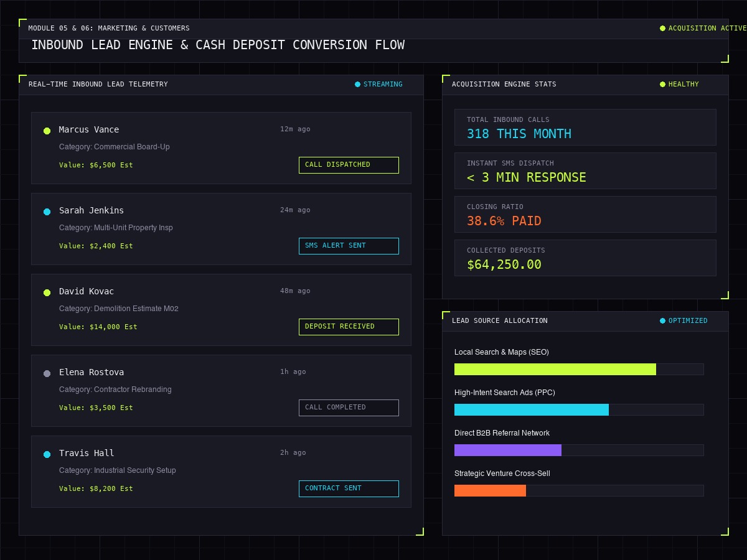The height and width of the screenshot is (560, 747).
Task: Click the Acquisition Engine Stats header
Action: click(504, 84)
